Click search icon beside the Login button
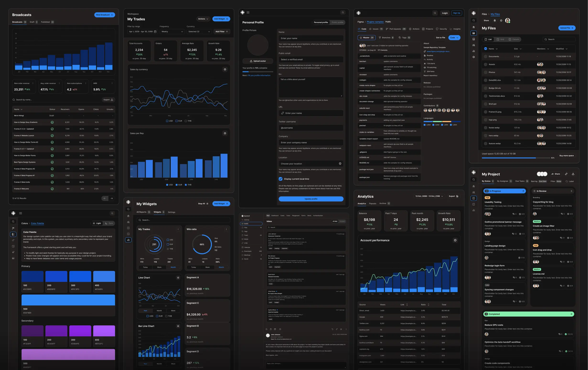The image size is (588, 370). tap(435, 13)
